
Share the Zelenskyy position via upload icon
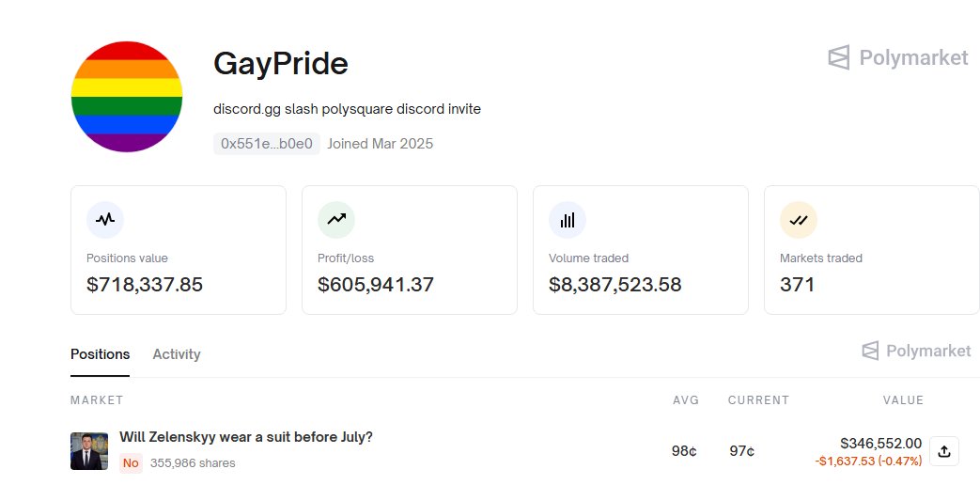pyautogui.click(x=944, y=451)
